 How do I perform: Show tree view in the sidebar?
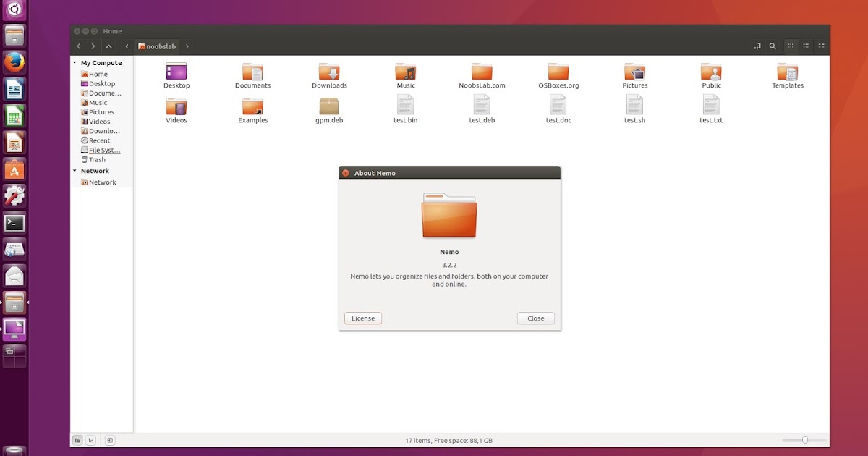pos(90,440)
